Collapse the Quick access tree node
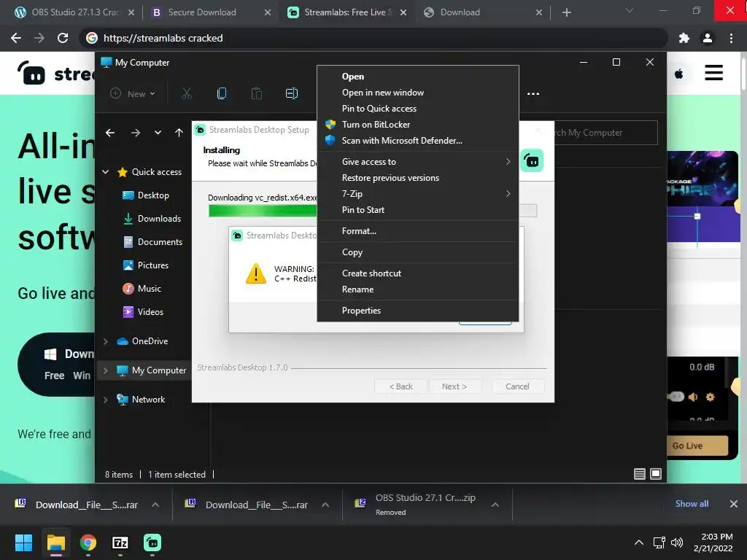Image resolution: width=747 pixels, height=560 pixels. [106, 172]
